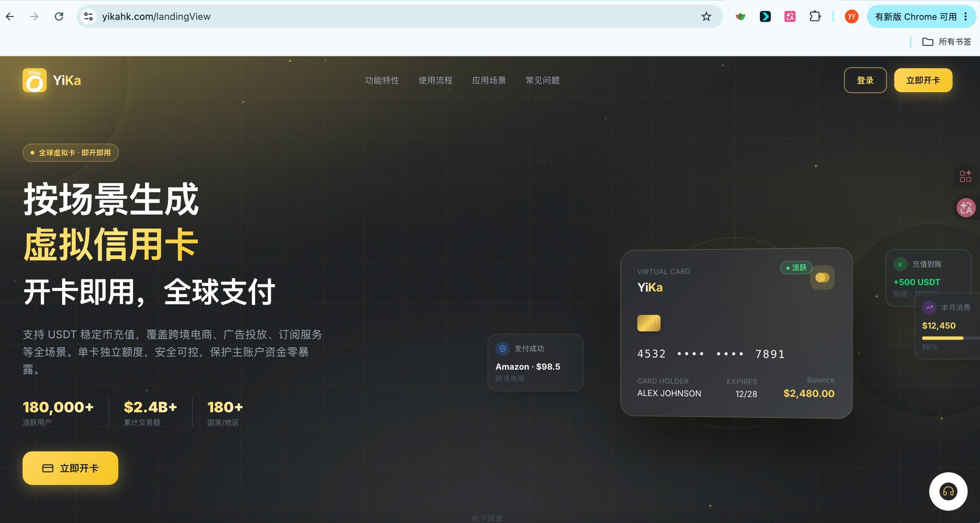Click the '+500 USDT' recharge text
This screenshot has height=523, width=980.
tap(916, 282)
